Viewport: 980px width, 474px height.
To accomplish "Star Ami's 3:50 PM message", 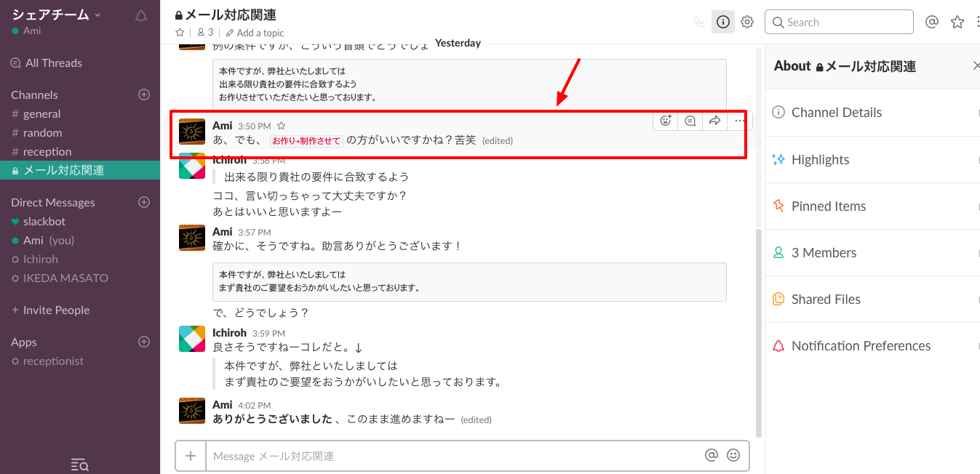I will 280,125.
